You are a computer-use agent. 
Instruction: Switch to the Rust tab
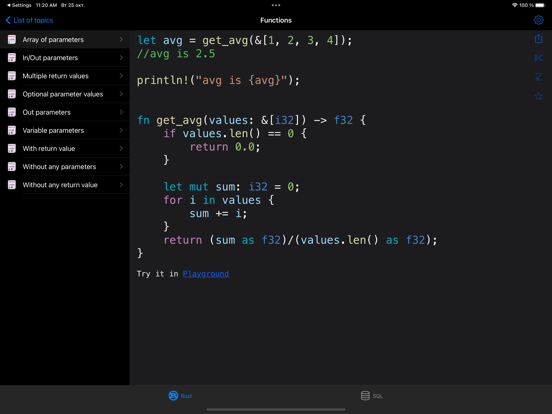tap(180, 396)
